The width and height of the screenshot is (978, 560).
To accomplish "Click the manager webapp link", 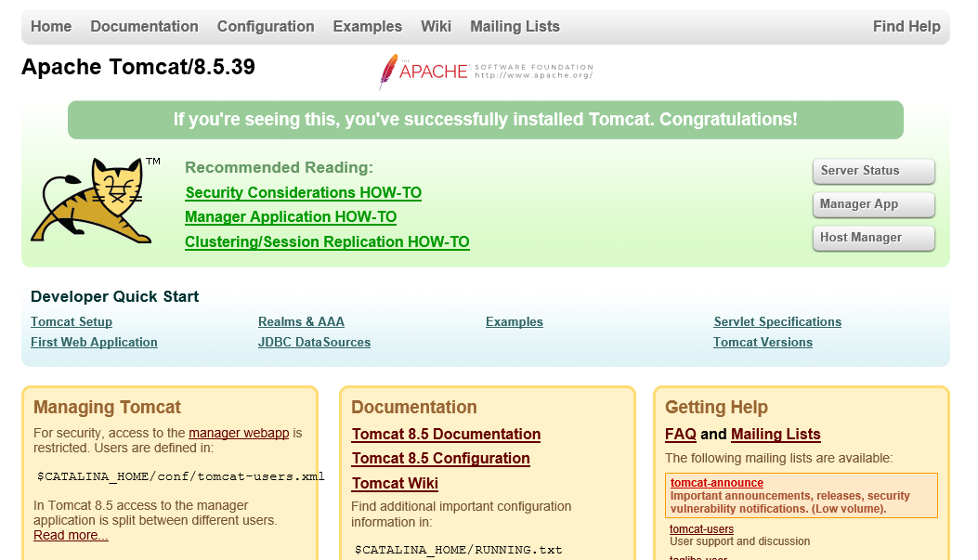I will [239, 433].
